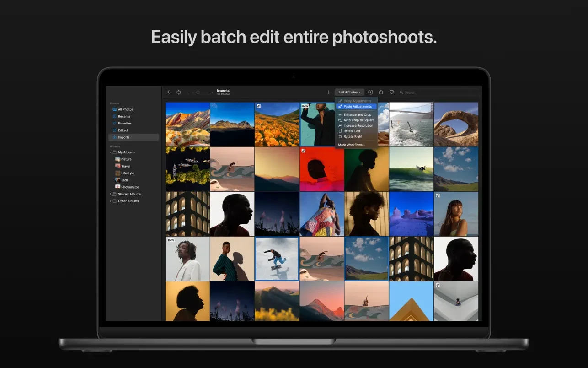Image resolution: width=588 pixels, height=368 pixels.
Task: Click the Rotate Left icon in menu
Action: 340,131
